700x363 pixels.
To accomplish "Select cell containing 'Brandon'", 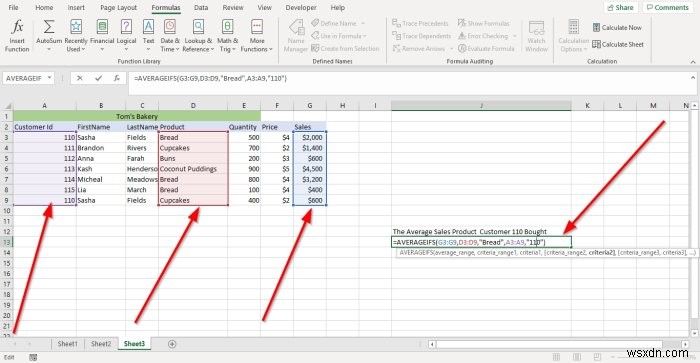I will (x=101, y=148).
